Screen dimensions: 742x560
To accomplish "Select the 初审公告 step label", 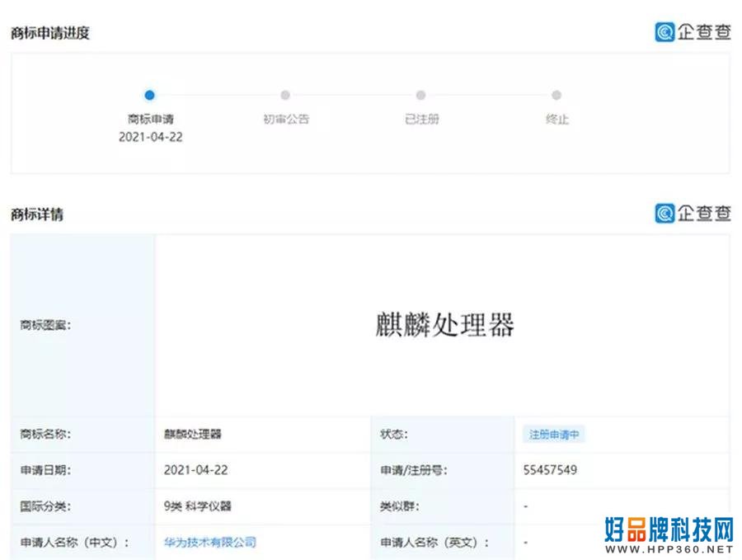I will click(286, 119).
